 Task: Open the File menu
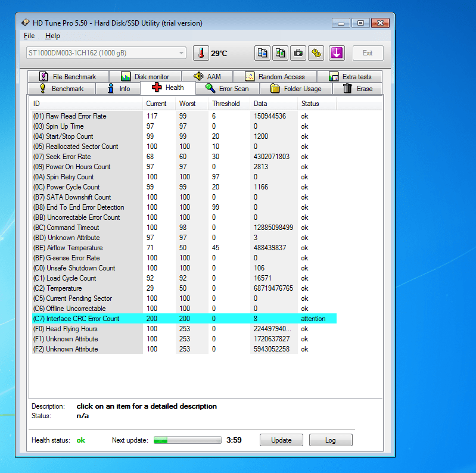click(x=29, y=36)
